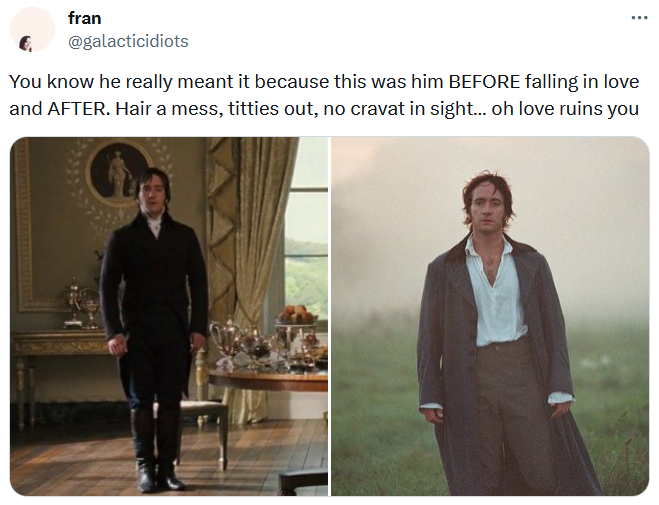
Task: Open the tweet's more options menu
Action: tap(639, 18)
